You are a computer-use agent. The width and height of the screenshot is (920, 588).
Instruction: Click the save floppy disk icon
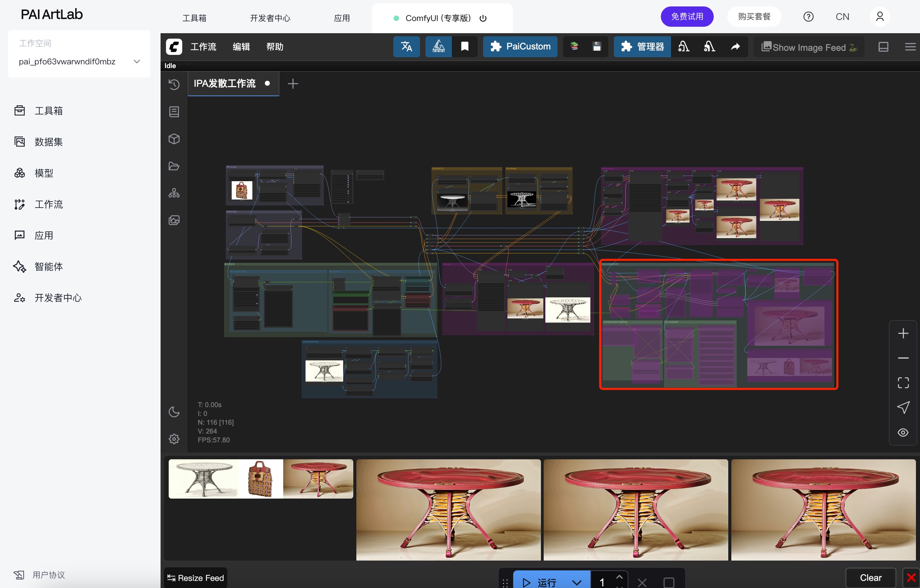click(x=597, y=47)
